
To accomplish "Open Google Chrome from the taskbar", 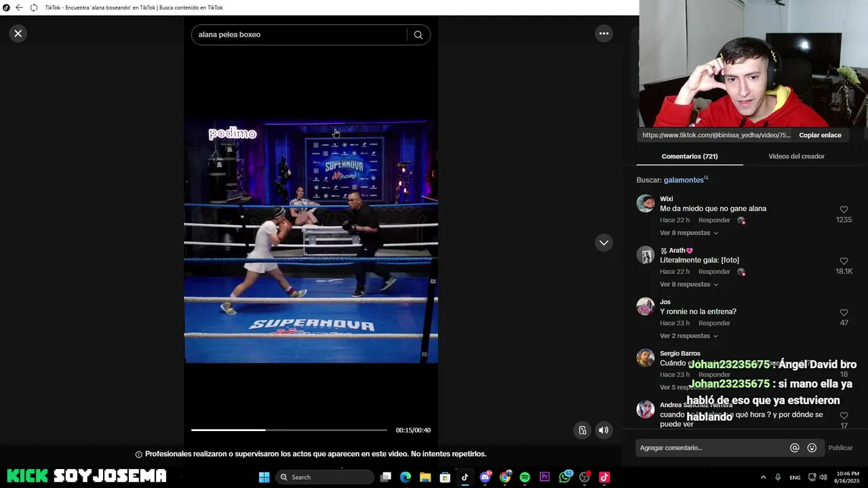I will tap(505, 477).
